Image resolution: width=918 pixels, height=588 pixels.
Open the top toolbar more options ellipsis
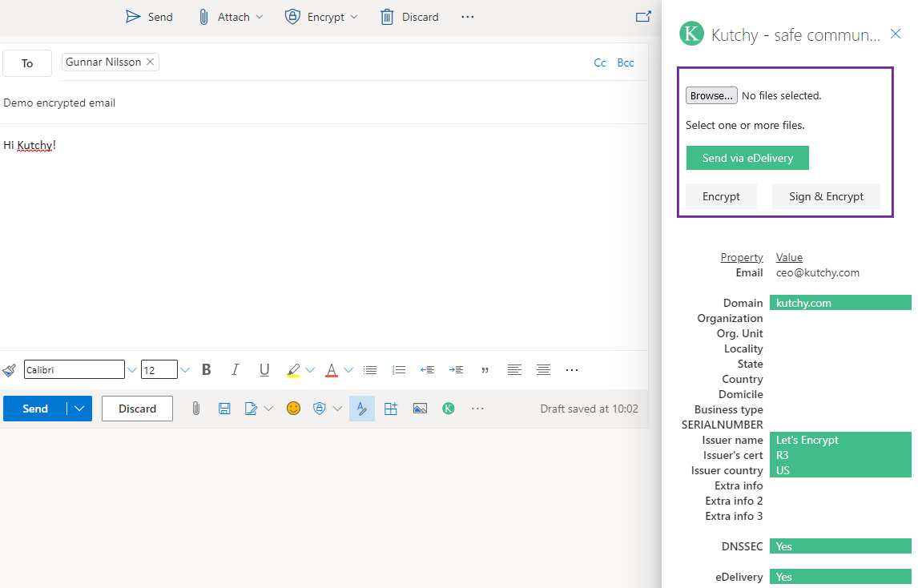pos(467,17)
